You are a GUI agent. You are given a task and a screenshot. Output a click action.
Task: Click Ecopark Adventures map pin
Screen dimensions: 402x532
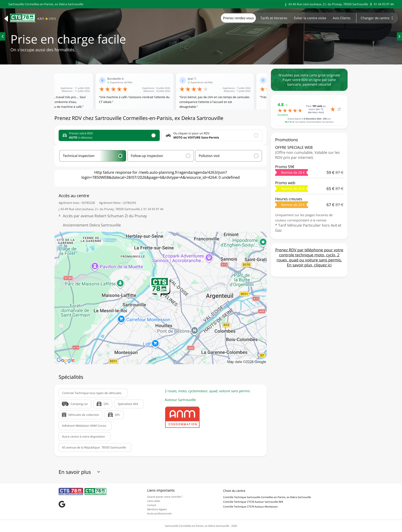pos(209,258)
